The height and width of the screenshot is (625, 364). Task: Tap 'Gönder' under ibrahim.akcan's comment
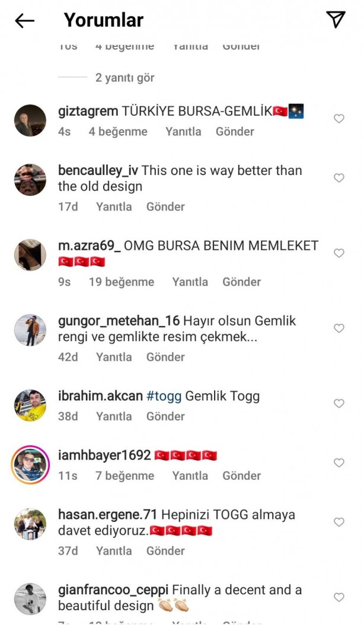(x=165, y=416)
